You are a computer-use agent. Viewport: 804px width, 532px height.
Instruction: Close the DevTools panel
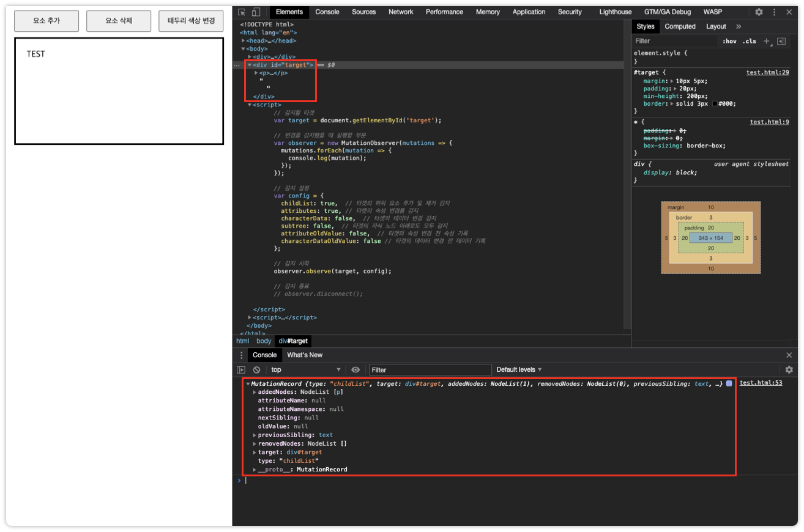coord(789,12)
